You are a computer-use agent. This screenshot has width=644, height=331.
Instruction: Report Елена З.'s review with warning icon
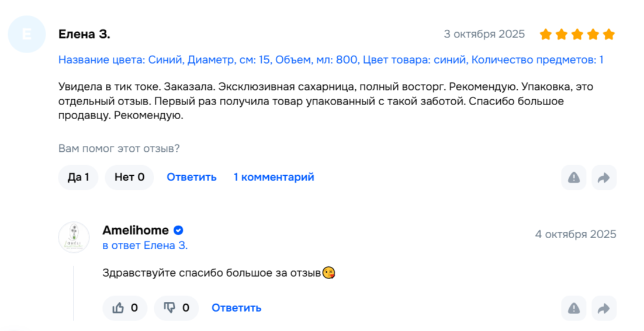574,177
